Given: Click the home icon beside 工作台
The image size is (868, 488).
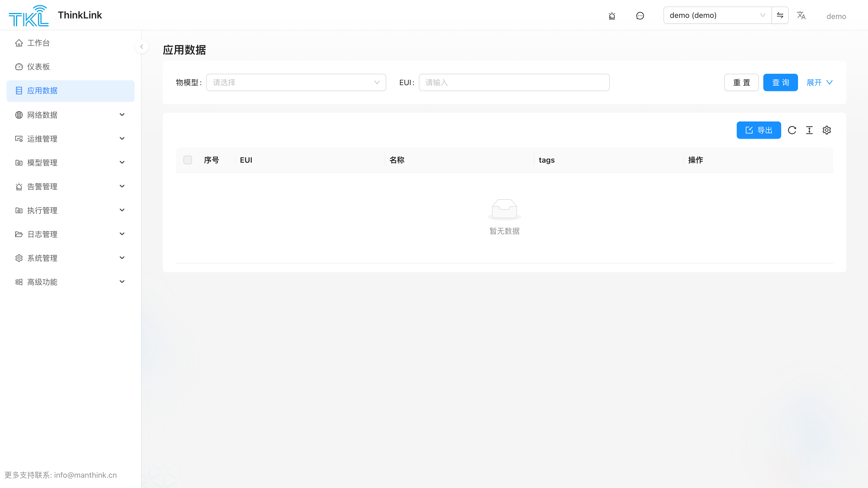Looking at the screenshot, I should [19, 43].
